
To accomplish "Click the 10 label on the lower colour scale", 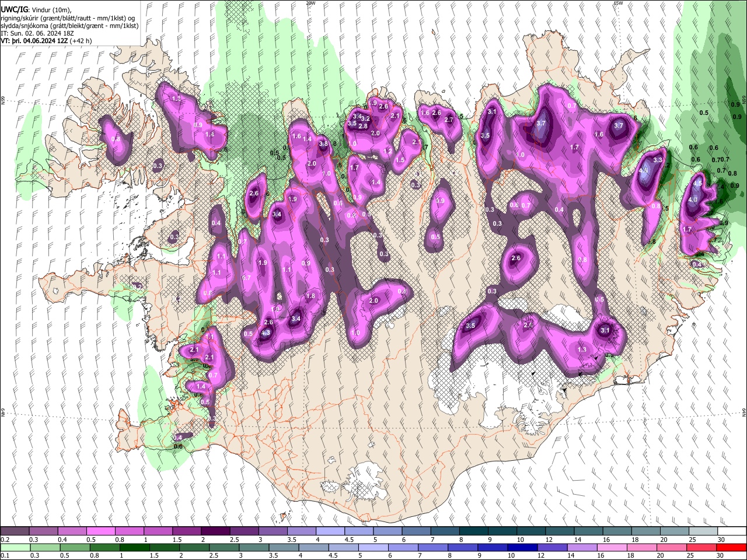I will 511,556.
